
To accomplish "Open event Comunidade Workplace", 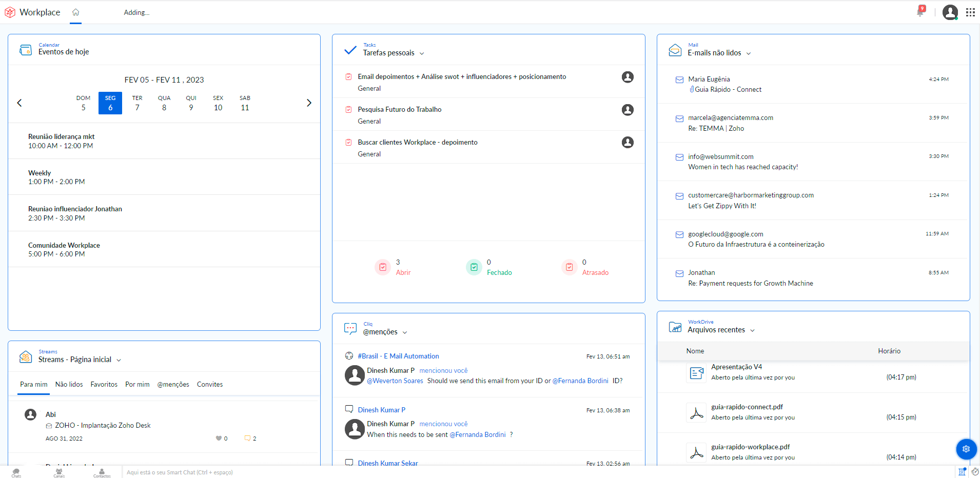I will click(x=164, y=249).
